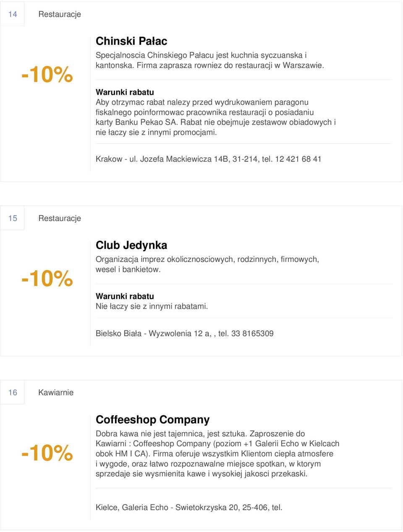Open the Chinski Pałac listing title
Image resolution: width=403 pixels, height=532 pixels.
(131, 41)
